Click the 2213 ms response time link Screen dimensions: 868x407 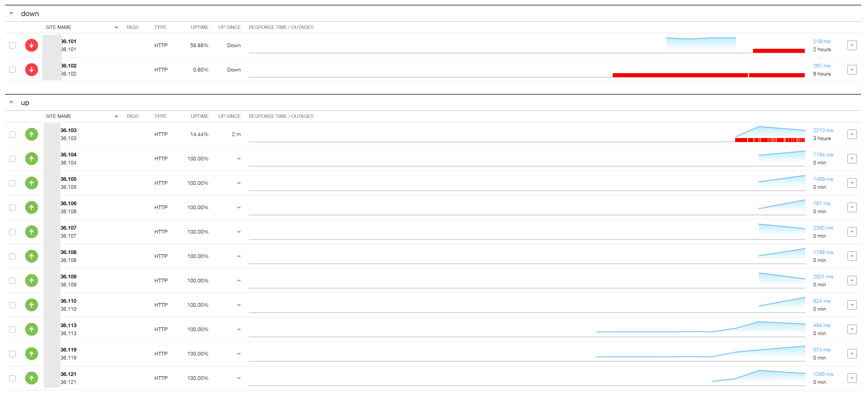tap(823, 130)
